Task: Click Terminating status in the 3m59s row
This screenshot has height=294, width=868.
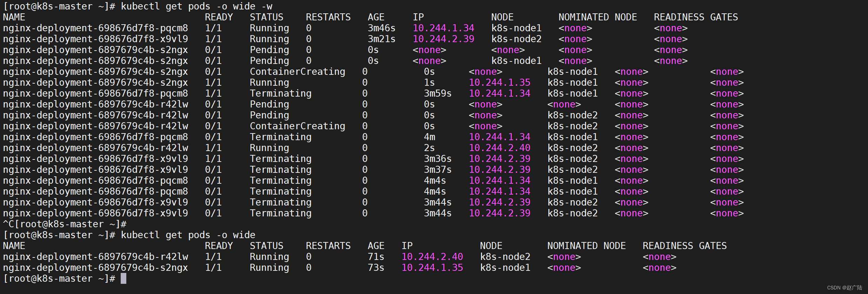Action: pos(281,93)
